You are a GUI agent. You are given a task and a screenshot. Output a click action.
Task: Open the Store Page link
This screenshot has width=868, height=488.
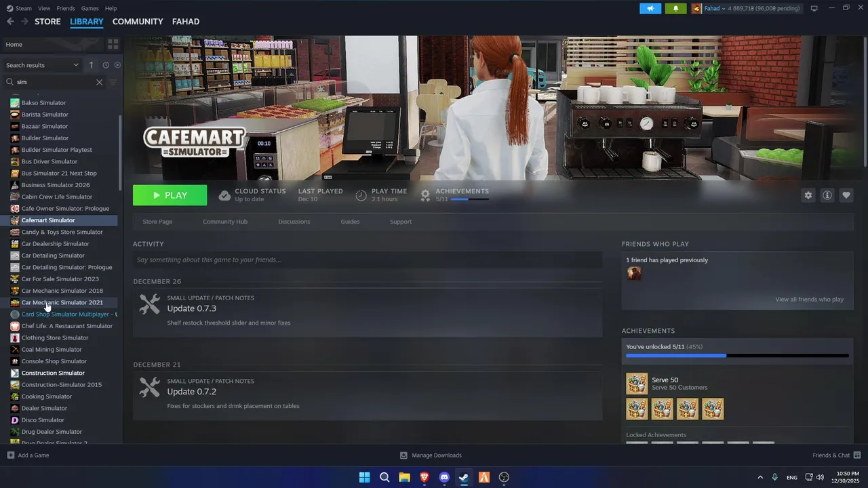click(x=157, y=222)
